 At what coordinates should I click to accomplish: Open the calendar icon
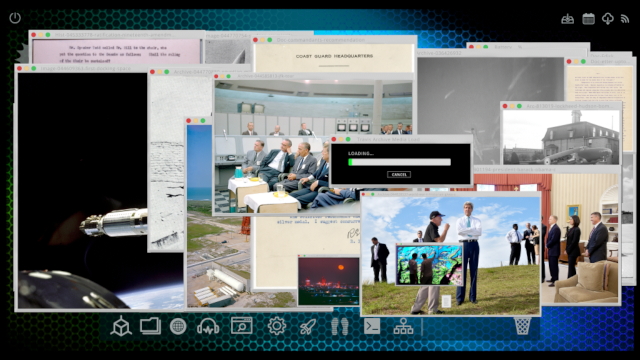point(588,19)
